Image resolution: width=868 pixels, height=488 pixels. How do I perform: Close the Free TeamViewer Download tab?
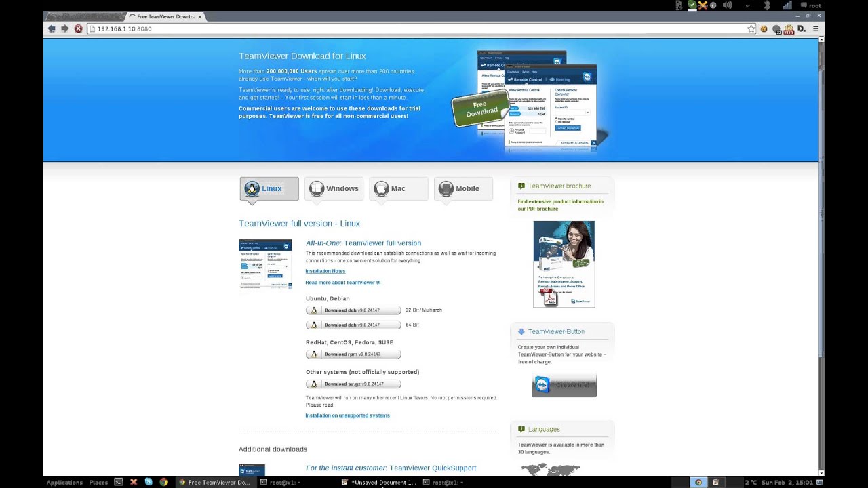point(200,16)
